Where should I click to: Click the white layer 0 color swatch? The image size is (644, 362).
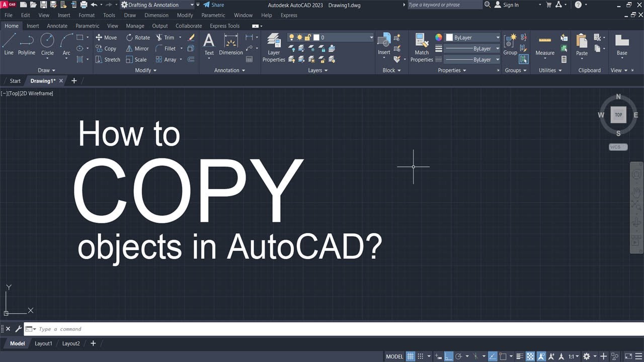[316, 38]
